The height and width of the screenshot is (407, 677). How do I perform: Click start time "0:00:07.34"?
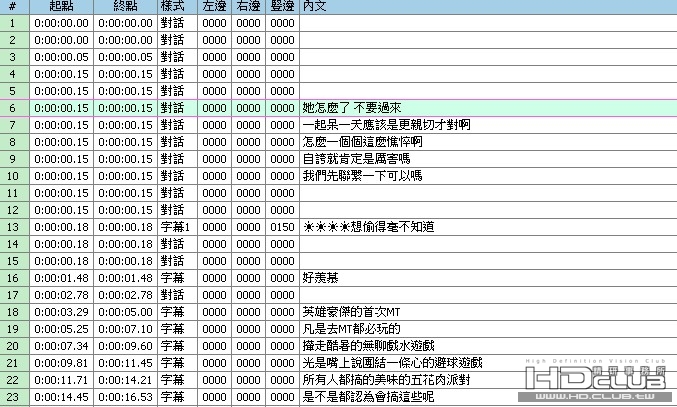pyautogui.click(x=61, y=346)
